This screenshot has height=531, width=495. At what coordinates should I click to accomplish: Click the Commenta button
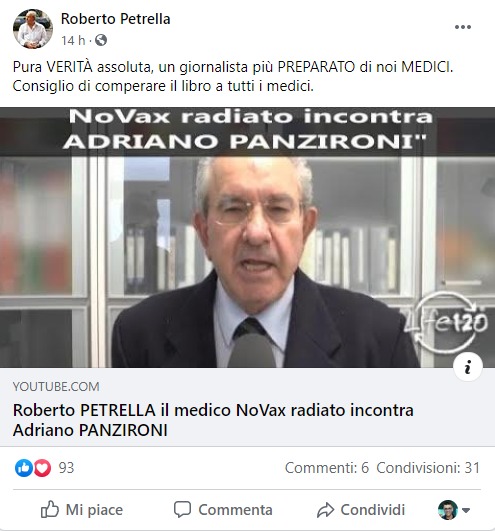tap(223, 510)
